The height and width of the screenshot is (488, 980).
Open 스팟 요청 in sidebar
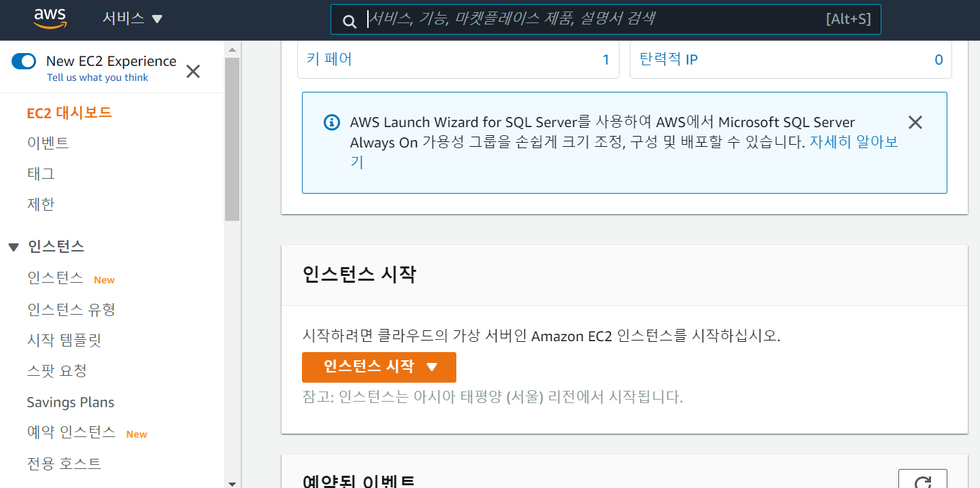56,371
